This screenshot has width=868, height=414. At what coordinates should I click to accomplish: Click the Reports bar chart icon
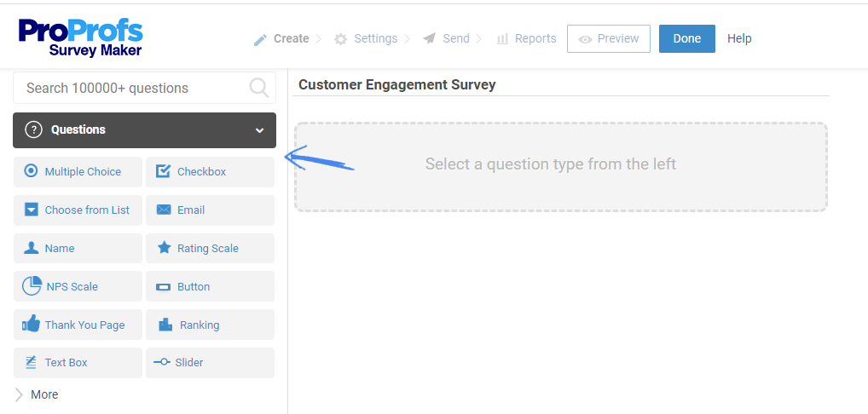[x=503, y=38]
